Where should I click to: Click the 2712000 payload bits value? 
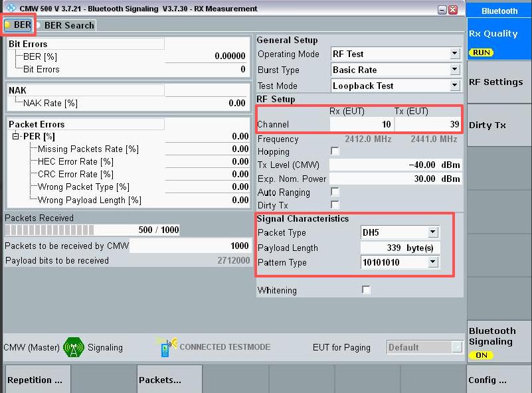coord(233,260)
